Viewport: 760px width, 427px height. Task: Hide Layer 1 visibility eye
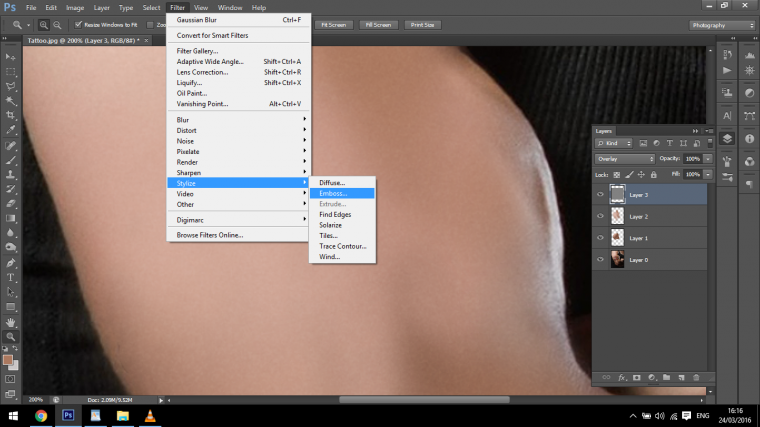[600, 238]
